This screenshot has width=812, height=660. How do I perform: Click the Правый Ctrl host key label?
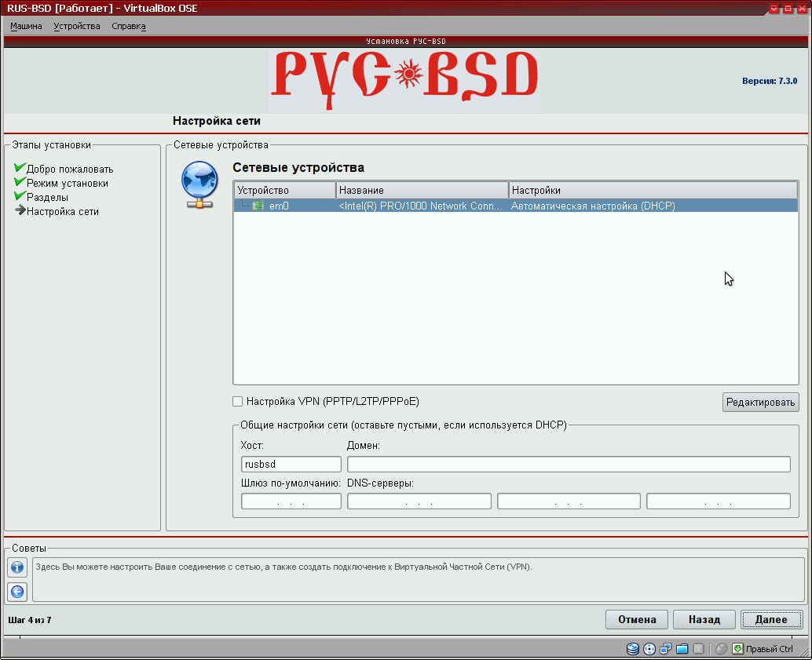[769, 649]
